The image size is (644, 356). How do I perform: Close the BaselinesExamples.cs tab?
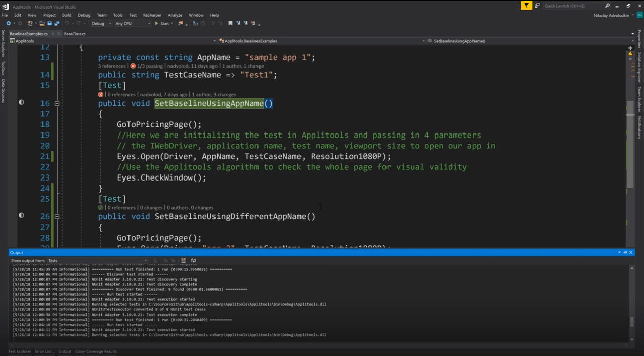(59, 34)
